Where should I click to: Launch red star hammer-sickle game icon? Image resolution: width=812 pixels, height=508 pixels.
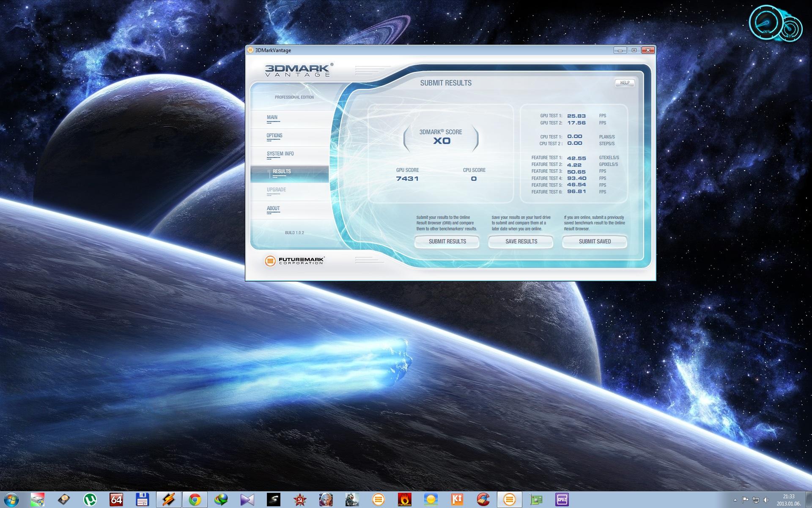pyautogui.click(x=300, y=500)
